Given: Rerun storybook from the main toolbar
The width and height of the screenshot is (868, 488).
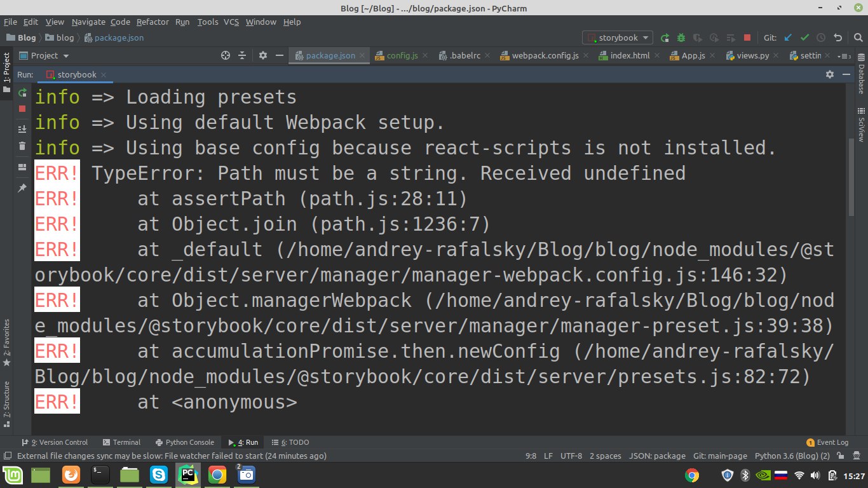Looking at the screenshot, I should pos(665,37).
